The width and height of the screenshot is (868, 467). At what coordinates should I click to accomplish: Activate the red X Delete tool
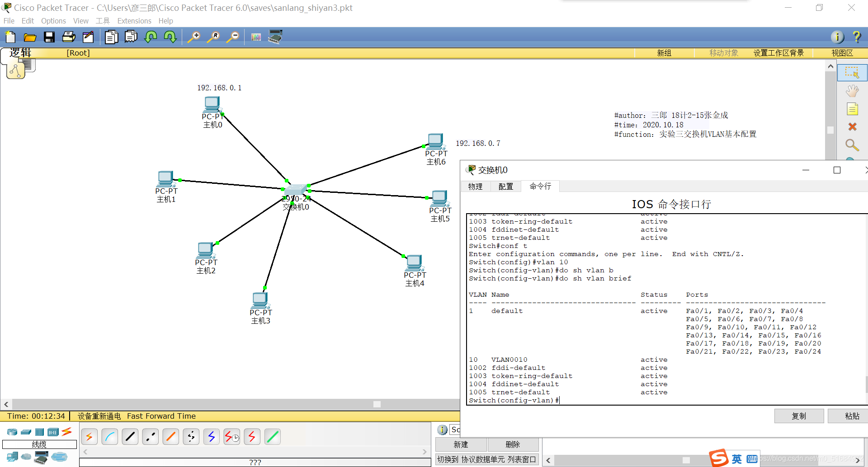click(852, 127)
